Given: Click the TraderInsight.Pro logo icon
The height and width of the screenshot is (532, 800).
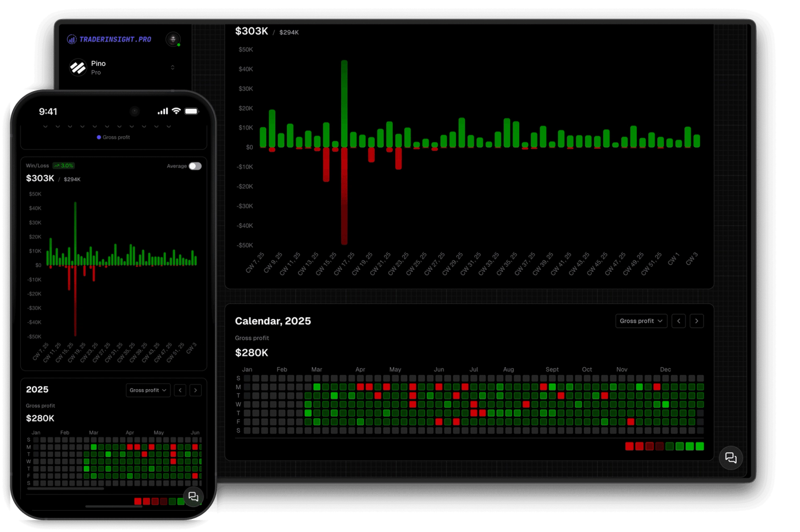Looking at the screenshot, I should coord(71,39).
